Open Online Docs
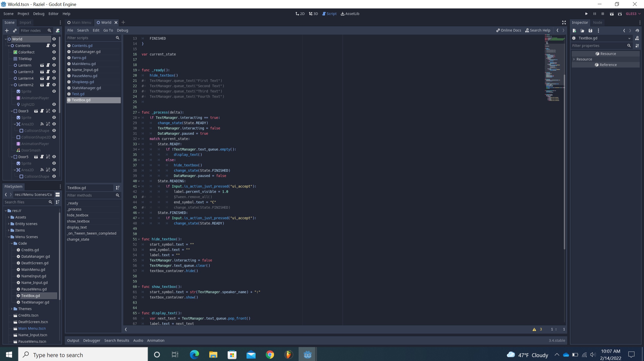This screenshot has width=644, height=361. tap(508, 30)
